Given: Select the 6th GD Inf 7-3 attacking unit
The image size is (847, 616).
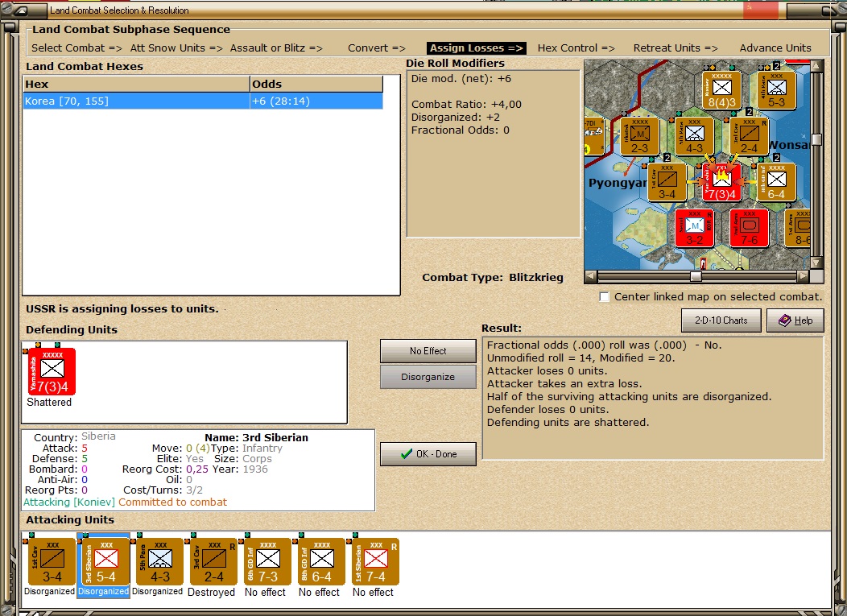Looking at the screenshot, I should click(268, 561).
